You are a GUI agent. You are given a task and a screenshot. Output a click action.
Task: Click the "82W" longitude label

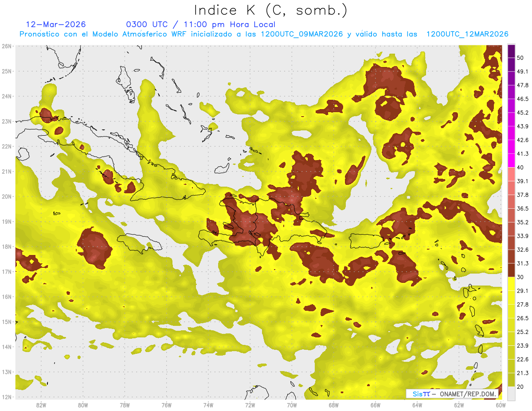[41, 405]
